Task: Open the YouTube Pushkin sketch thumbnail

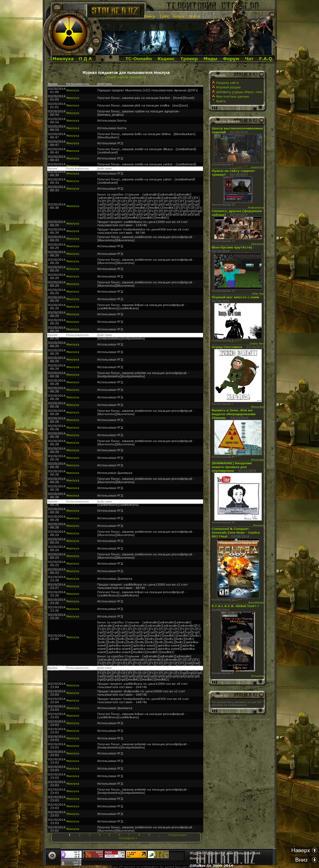Action: tap(238, 496)
